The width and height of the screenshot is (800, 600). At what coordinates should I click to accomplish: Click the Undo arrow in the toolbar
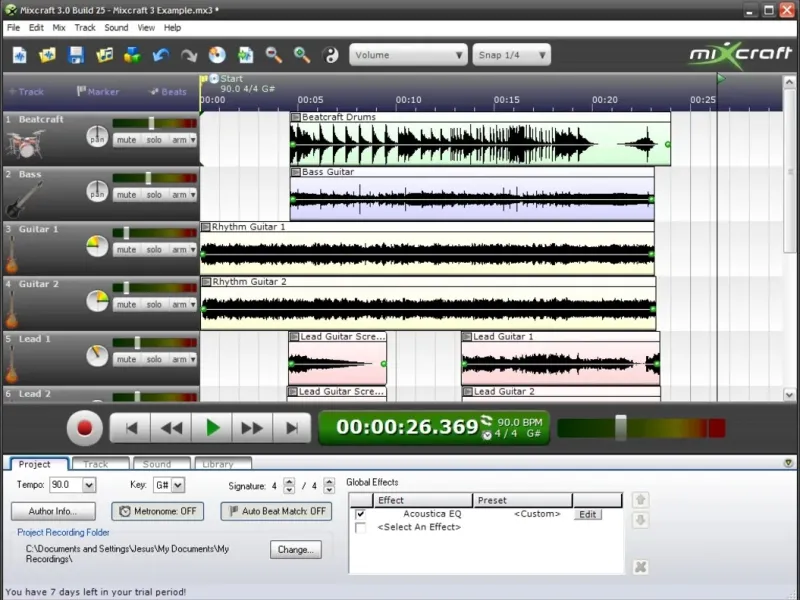(161, 55)
